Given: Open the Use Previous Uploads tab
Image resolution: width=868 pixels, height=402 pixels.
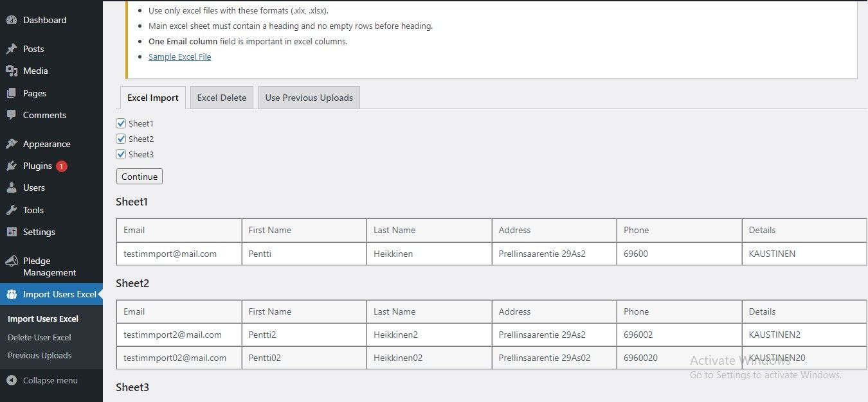Looking at the screenshot, I should [309, 98].
